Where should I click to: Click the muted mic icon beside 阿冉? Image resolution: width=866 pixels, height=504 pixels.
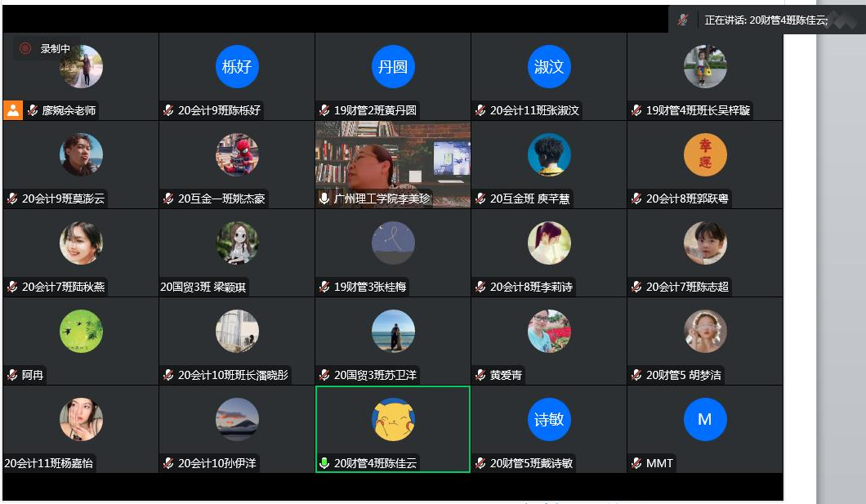[12, 375]
